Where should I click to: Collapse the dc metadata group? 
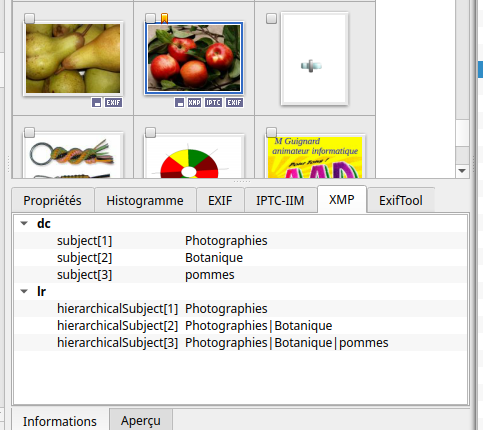coord(24,223)
